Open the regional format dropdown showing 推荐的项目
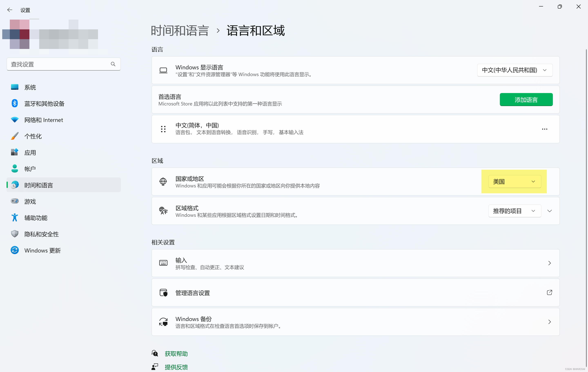The width and height of the screenshot is (588, 372). tap(514, 211)
